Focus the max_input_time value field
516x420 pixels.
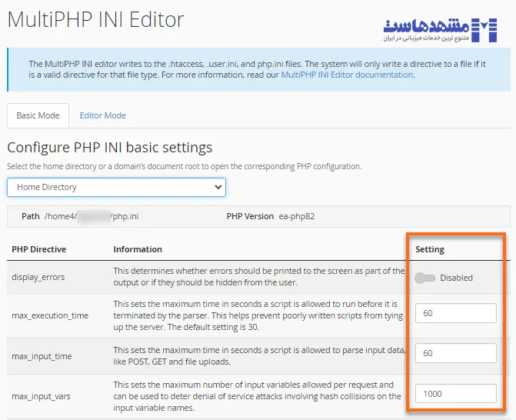click(x=455, y=353)
